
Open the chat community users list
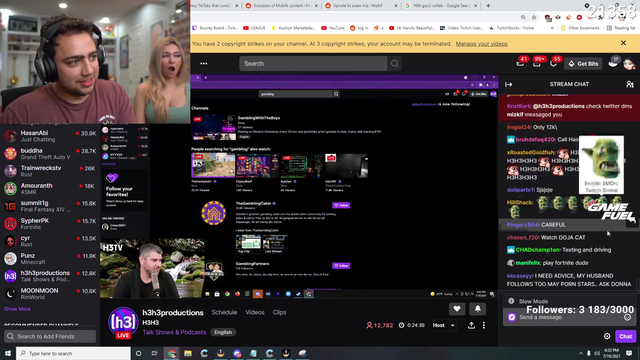[x=630, y=84]
